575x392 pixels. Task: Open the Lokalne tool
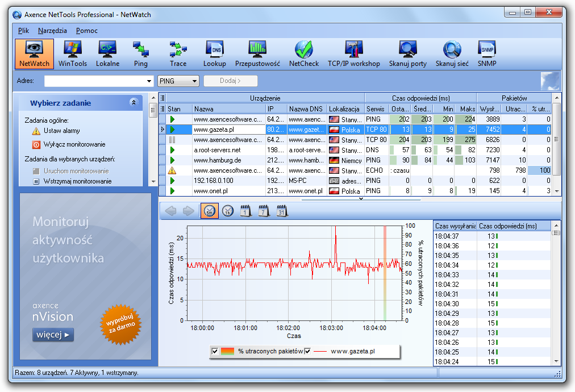coord(107,54)
